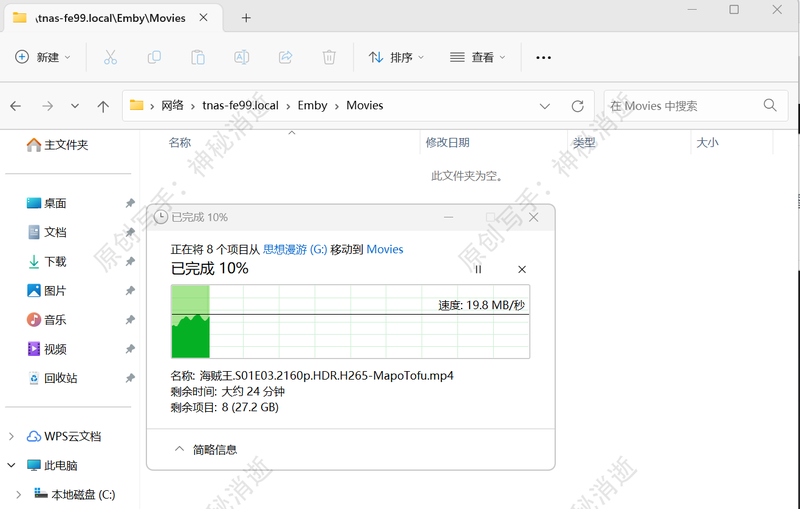Click pin icon beside Recycle Bin (回收站)
The width and height of the screenshot is (800, 509).
pyautogui.click(x=130, y=378)
